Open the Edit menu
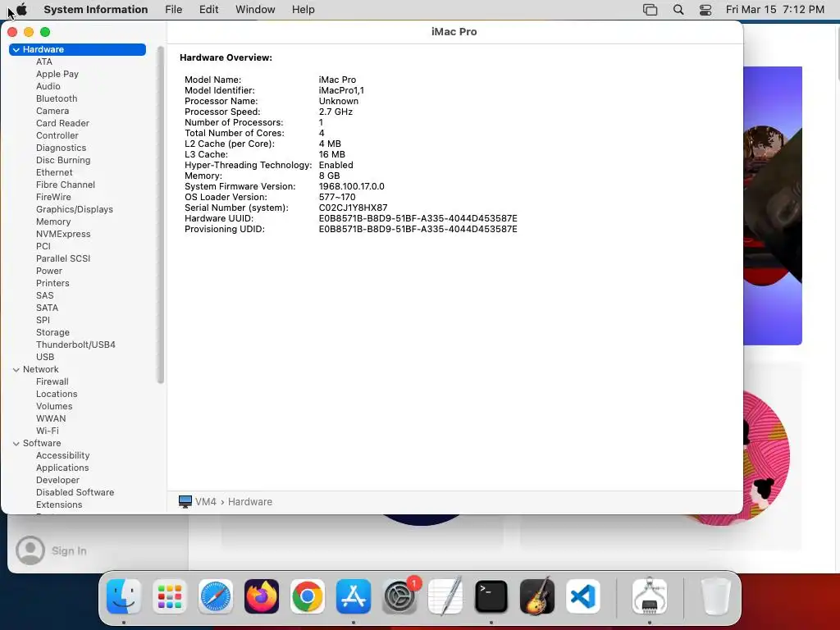The height and width of the screenshot is (630, 840). [209, 10]
